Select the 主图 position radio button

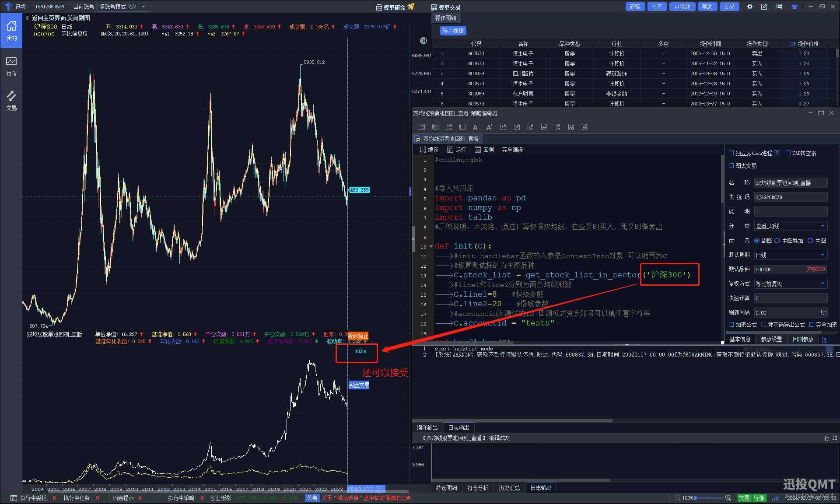[x=810, y=241]
